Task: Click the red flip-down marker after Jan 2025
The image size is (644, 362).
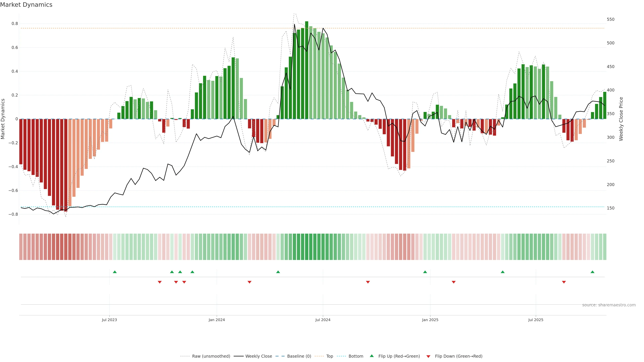Action: coord(453,282)
